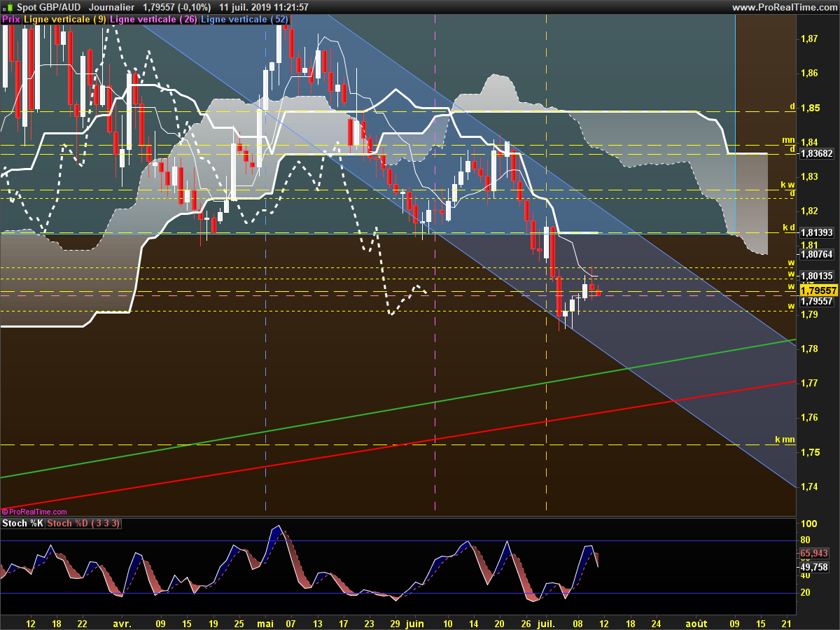
Task: Select the 1,81393 price level tag
Action: click(818, 232)
